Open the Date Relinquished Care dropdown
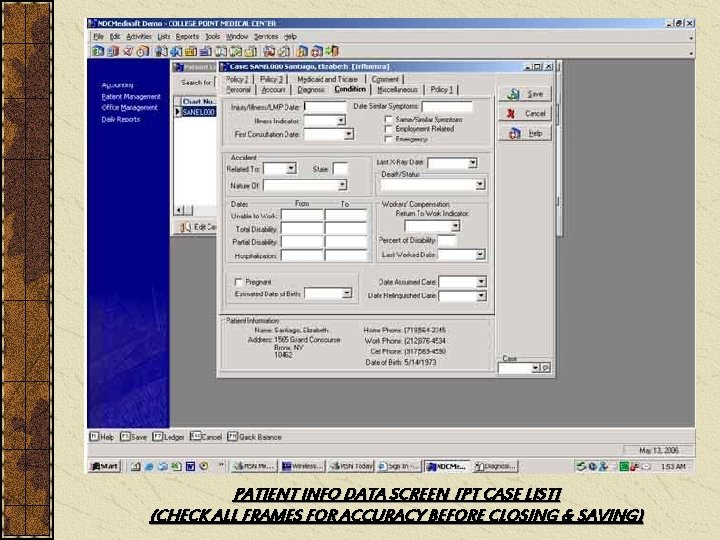Screen dimensions: 720x540 click(481, 296)
